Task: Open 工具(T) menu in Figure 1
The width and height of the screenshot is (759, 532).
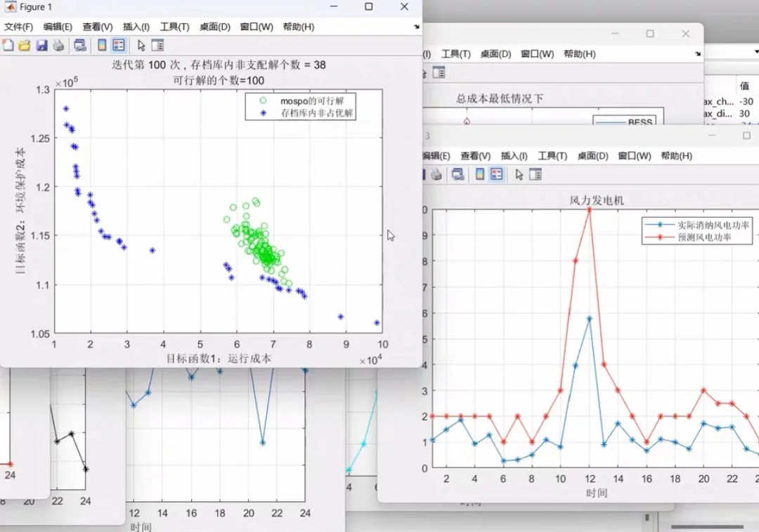Action: (x=174, y=27)
